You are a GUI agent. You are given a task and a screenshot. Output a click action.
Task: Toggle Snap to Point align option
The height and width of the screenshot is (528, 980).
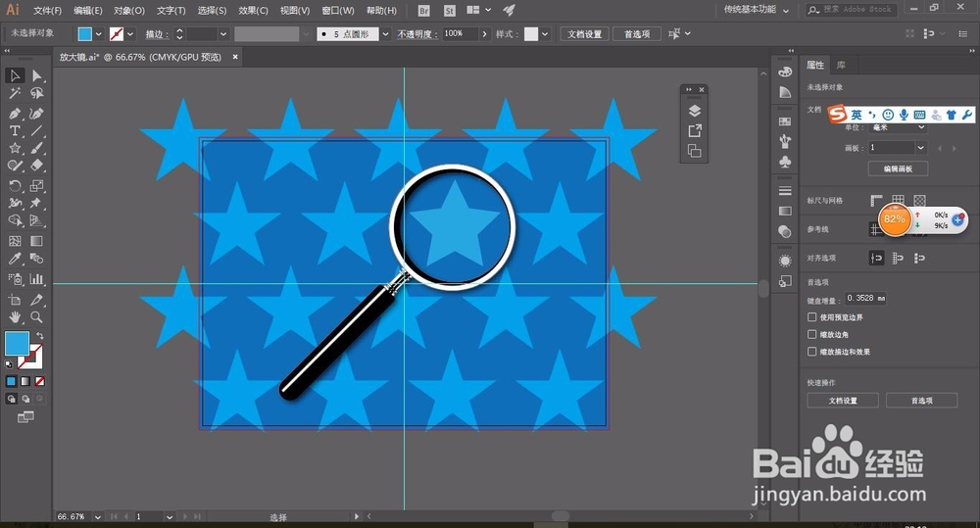click(x=876, y=258)
